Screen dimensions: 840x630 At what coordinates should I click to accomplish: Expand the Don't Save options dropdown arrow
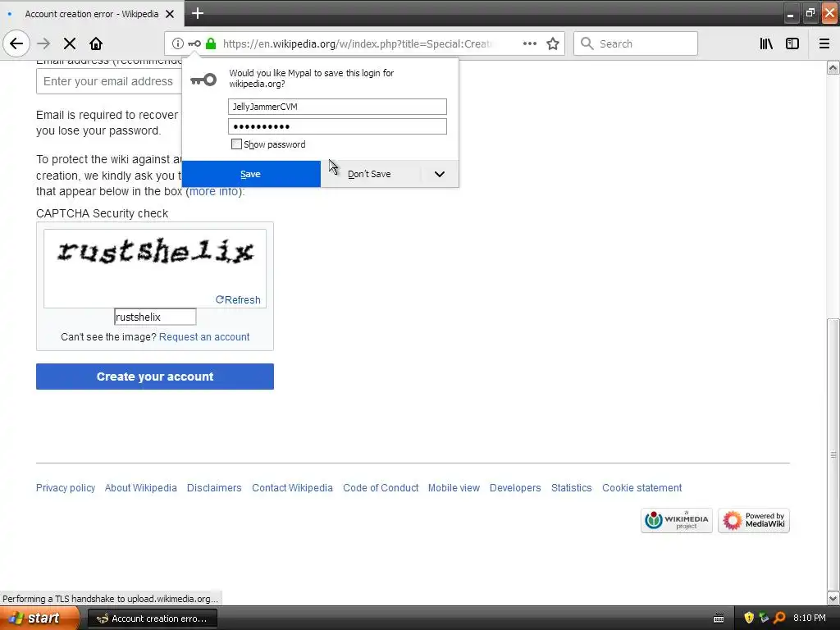pos(440,174)
